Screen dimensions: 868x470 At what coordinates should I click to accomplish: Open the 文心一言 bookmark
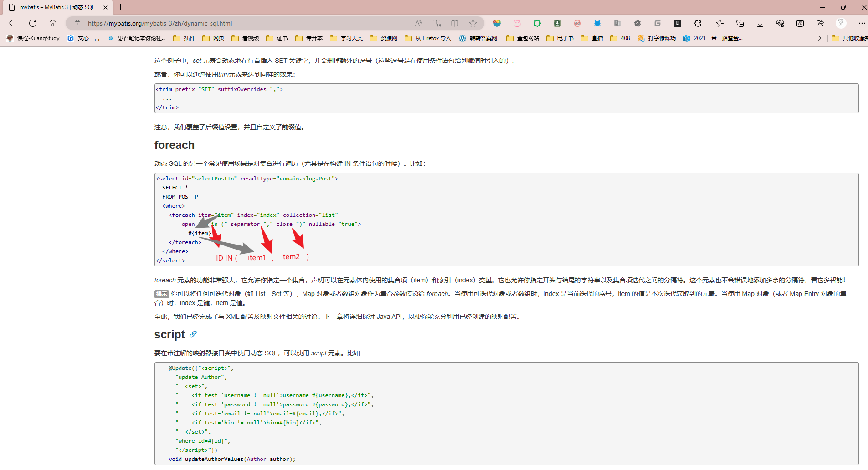pos(83,38)
